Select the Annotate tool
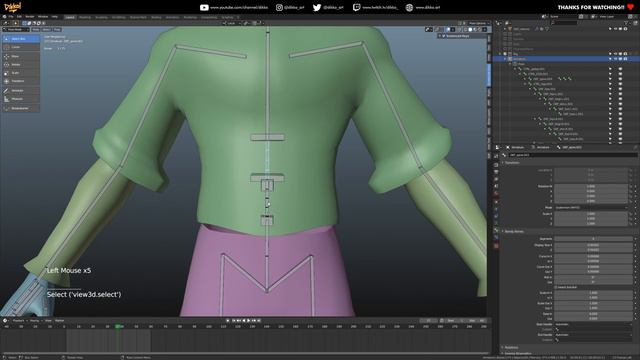 [21, 91]
